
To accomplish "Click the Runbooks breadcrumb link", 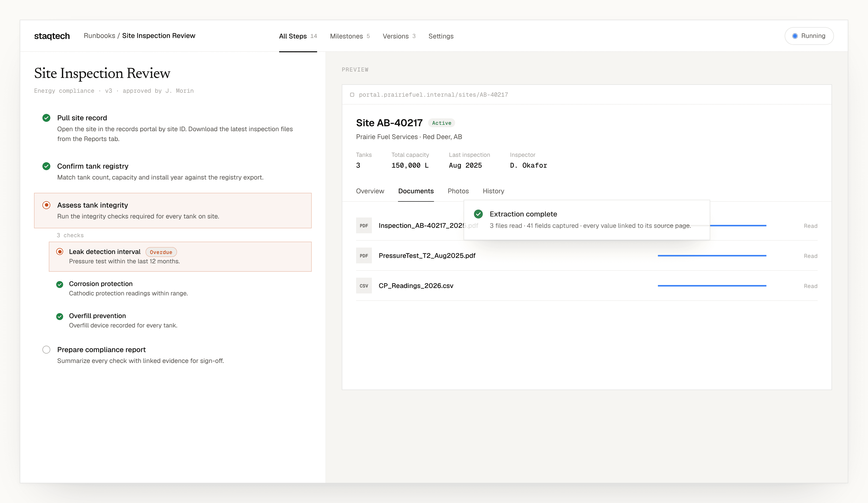I will [99, 36].
